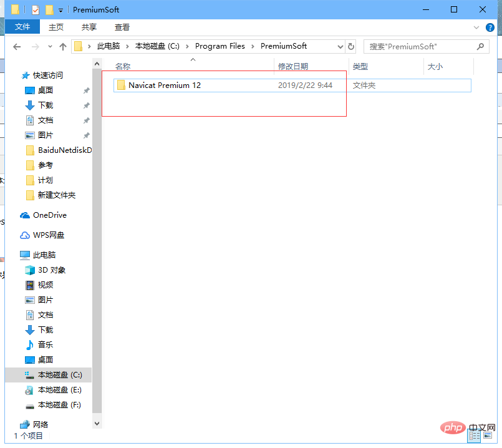This screenshot has height=448, width=502.
Task: Click the search magnifier icon
Action: (480, 46)
